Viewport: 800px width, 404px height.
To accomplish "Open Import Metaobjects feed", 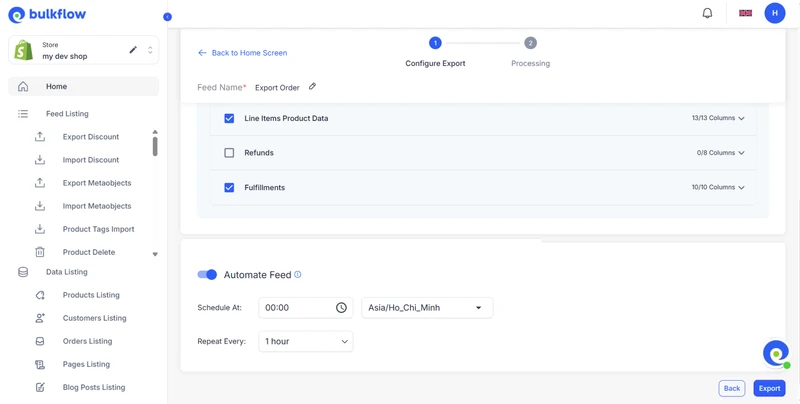I will 97,206.
